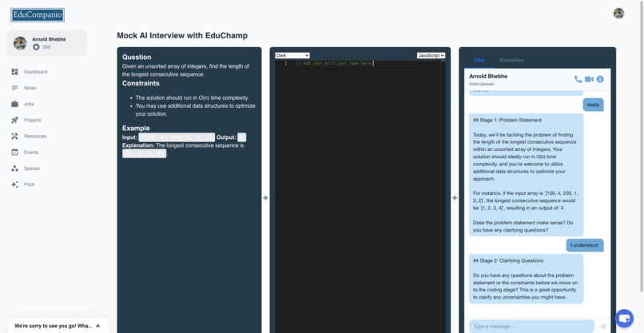The width and height of the screenshot is (644, 333).
Task: Click the Notes lines icon
Action: pos(15,88)
